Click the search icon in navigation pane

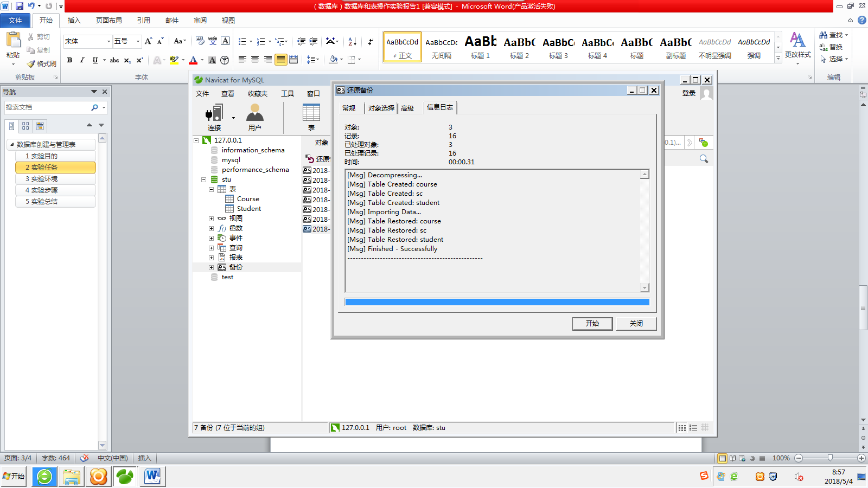pyautogui.click(x=95, y=107)
